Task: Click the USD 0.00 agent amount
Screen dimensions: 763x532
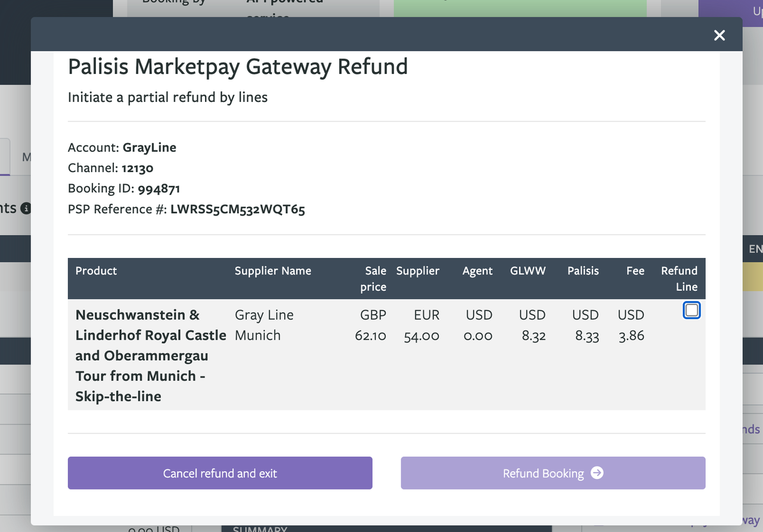Action: 479,325
